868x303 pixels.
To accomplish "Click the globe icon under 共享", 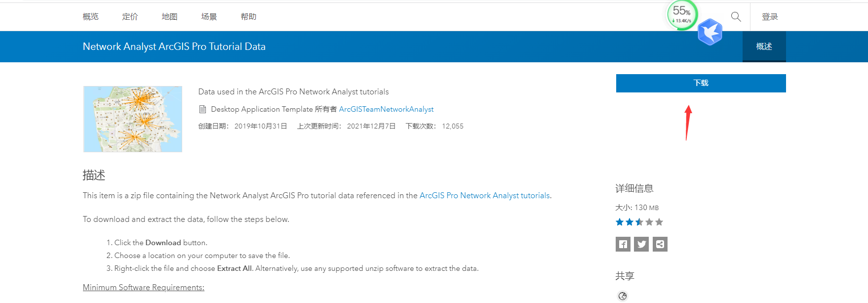I will pyautogui.click(x=622, y=296).
